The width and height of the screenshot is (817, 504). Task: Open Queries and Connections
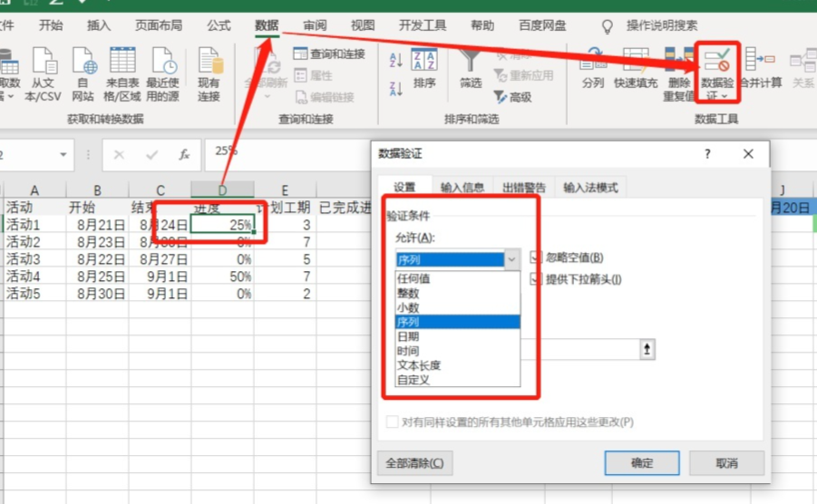coord(329,53)
